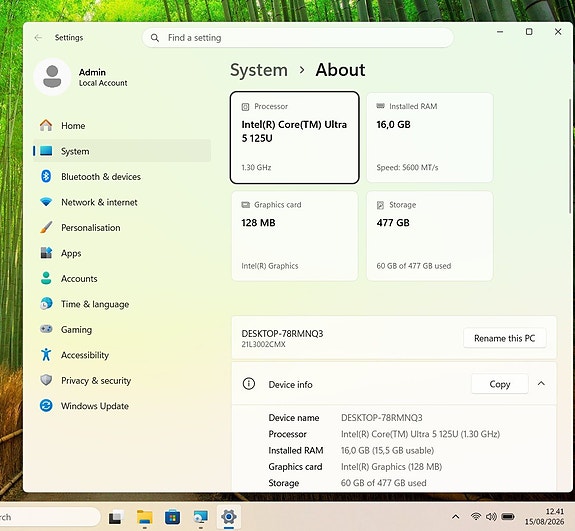Open Privacy & security settings
Viewport: 575px width, 531px height.
pos(122,380)
